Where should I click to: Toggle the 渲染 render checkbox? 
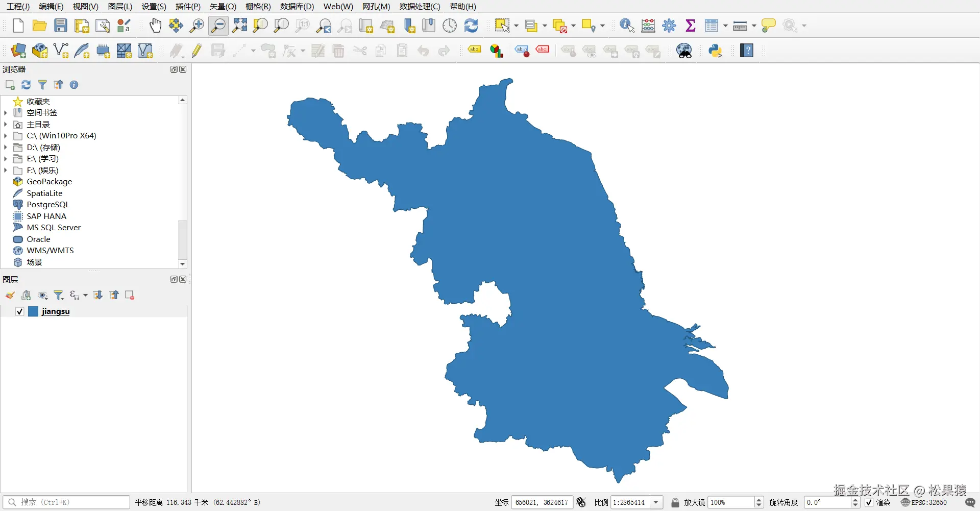869,502
